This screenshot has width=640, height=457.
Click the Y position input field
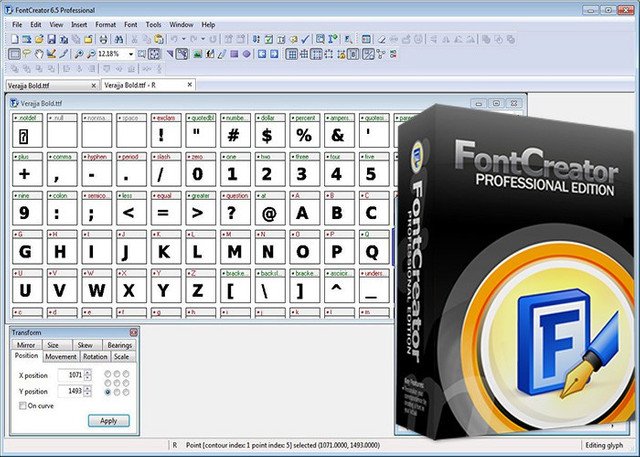pyautogui.click(x=71, y=391)
